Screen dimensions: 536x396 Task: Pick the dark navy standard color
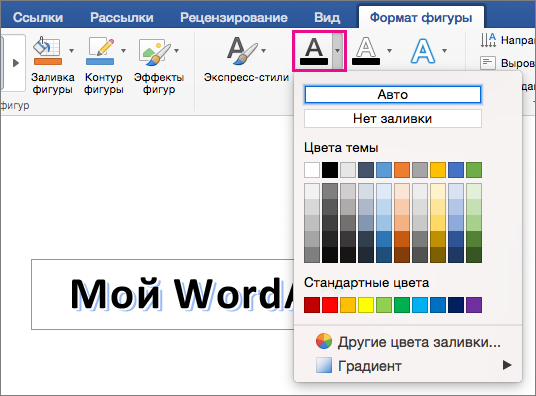(x=456, y=305)
